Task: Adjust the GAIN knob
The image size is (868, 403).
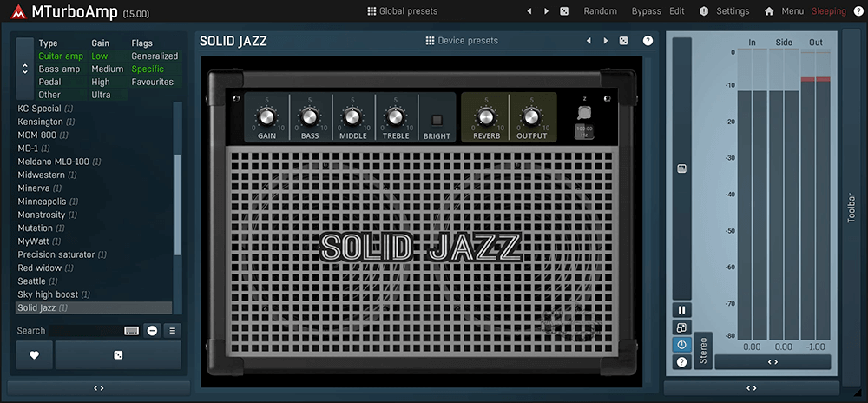Action: point(266,116)
